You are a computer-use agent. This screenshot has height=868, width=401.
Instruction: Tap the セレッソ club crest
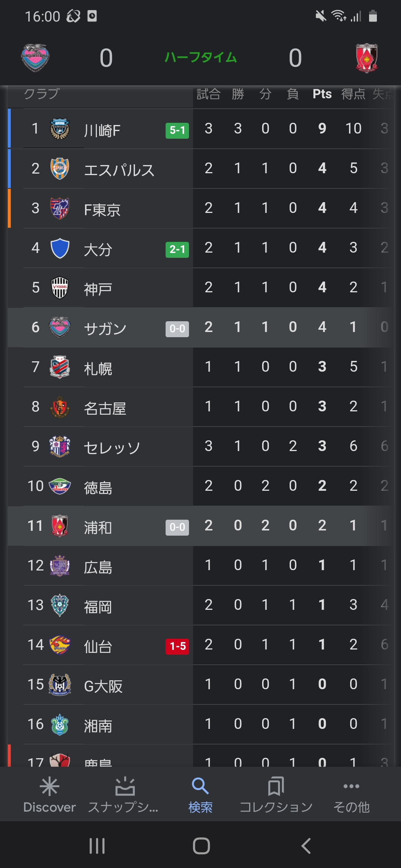60,446
